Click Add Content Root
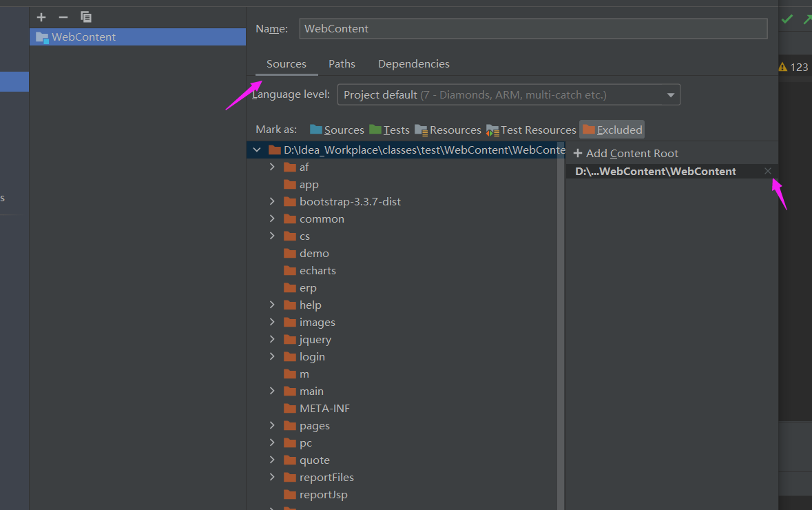812x510 pixels. tap(625, 154)
